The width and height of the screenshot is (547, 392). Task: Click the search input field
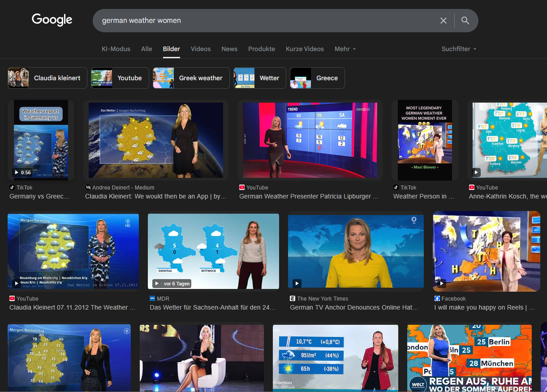point(264,21)
